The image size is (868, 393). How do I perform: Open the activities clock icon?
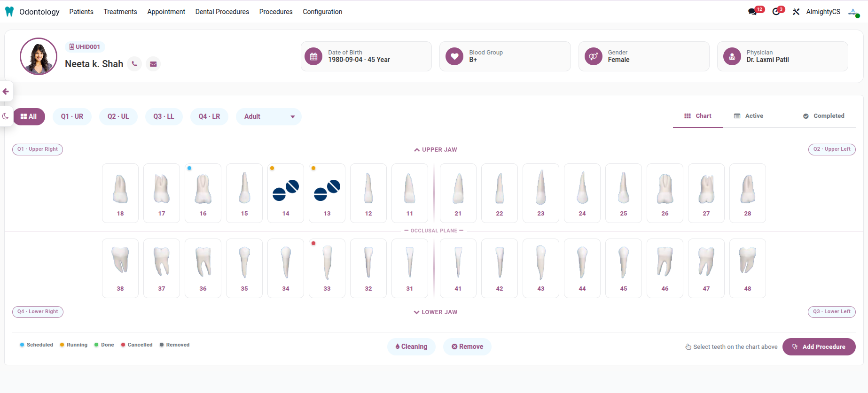tap(776, 12)
